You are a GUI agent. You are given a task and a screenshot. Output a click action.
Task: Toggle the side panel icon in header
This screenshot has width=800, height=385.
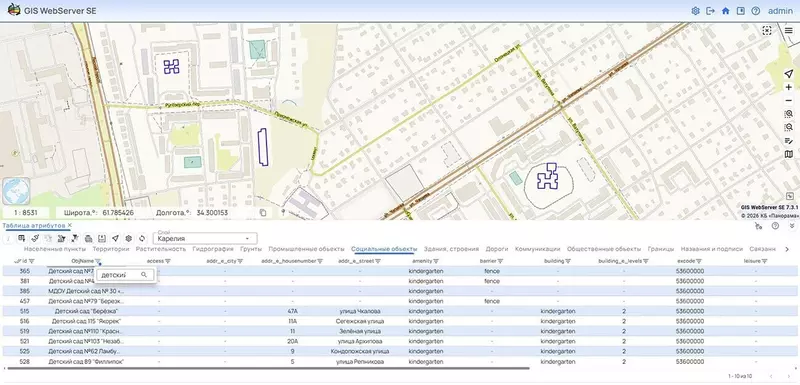(741, 11)
